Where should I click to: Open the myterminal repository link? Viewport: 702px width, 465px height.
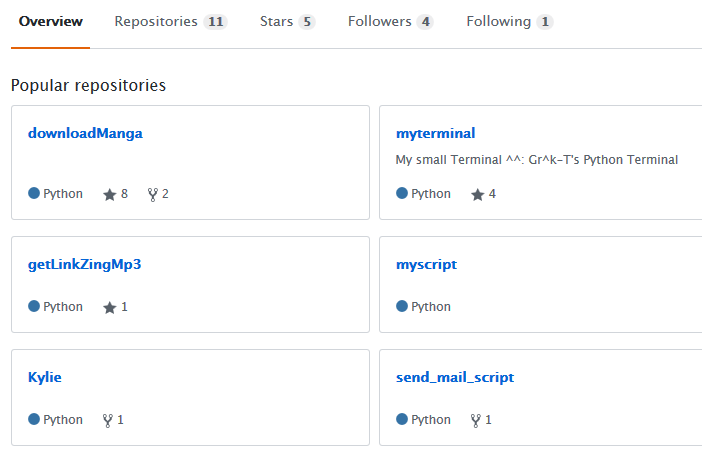(435, 133)
